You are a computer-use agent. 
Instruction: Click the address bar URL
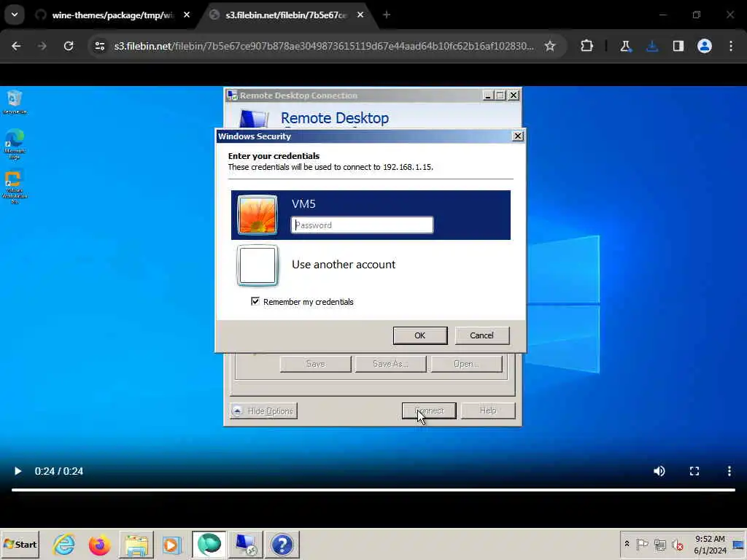[323, 46]
